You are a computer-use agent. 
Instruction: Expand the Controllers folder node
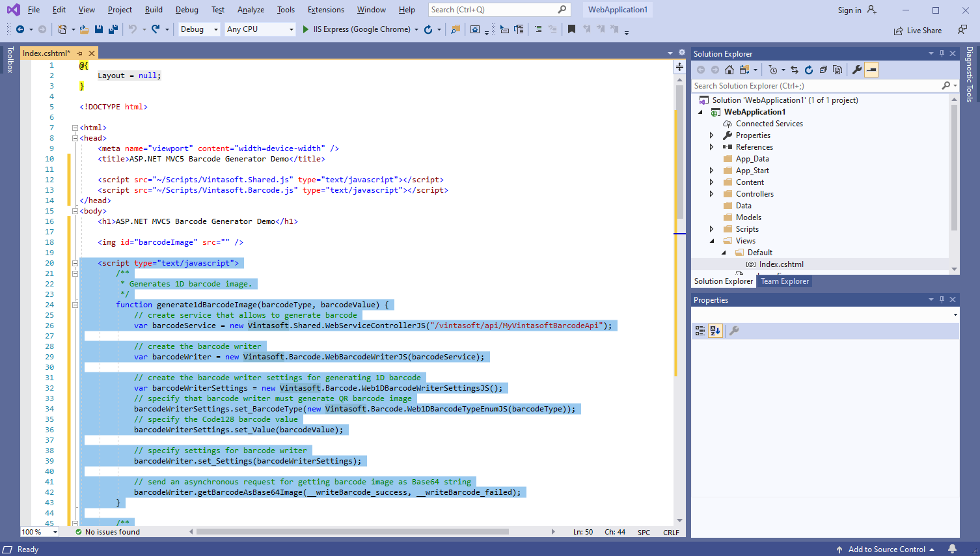(711, 194)
